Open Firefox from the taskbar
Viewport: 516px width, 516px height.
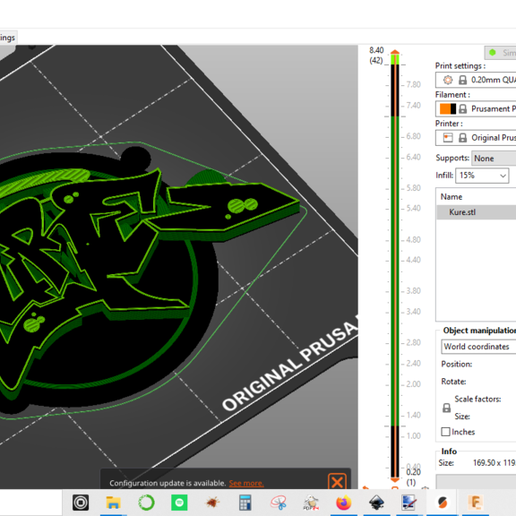point(344,502)
